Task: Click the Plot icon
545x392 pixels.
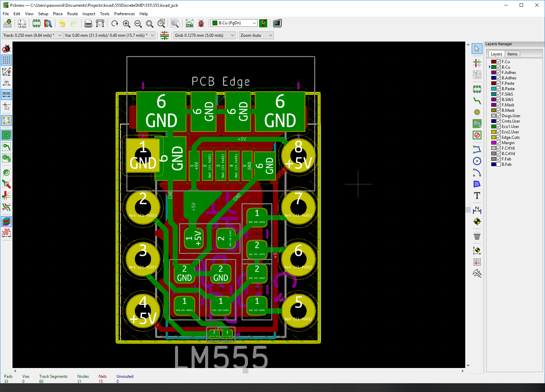Action: tap(100, 23)
